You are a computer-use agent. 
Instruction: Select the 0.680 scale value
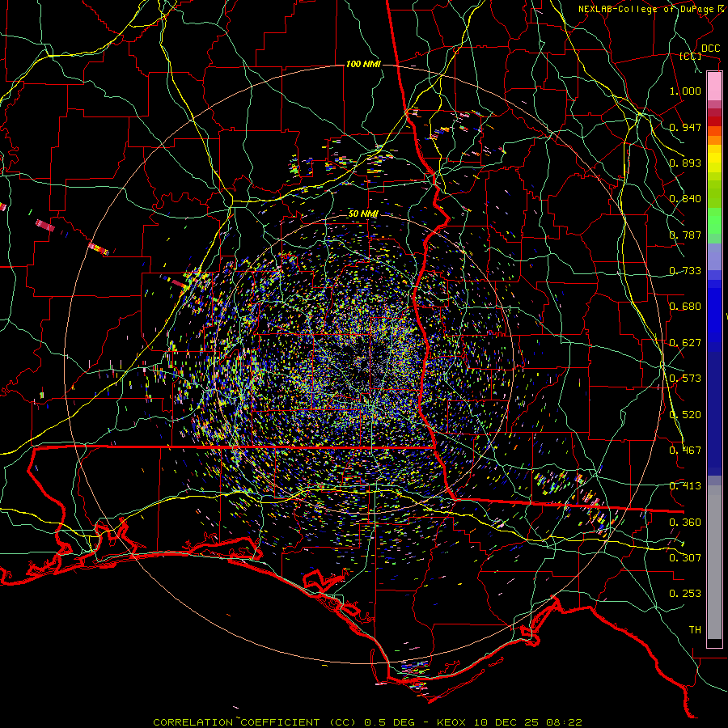pyautogui.click(x=685, y=307)
